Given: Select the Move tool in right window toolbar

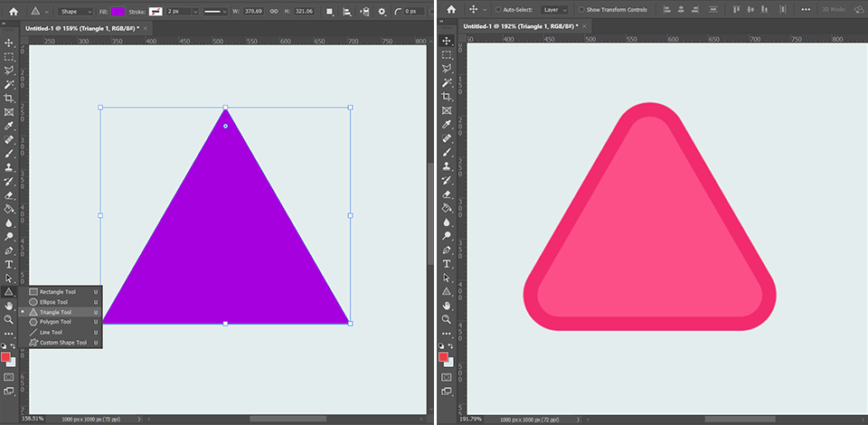Looking at the screenshot, I should coord(446,42).
